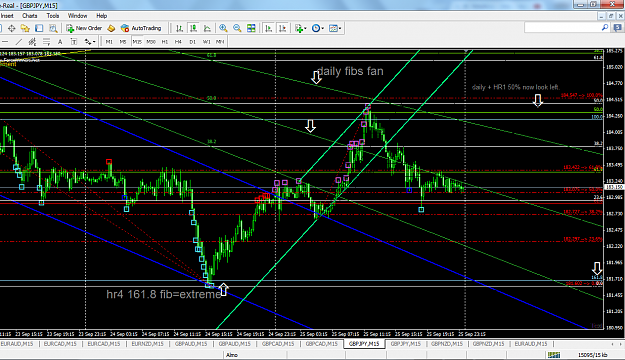Open the Window menu
The height and width of the screenshot is (360, 625).
[77, 16]
